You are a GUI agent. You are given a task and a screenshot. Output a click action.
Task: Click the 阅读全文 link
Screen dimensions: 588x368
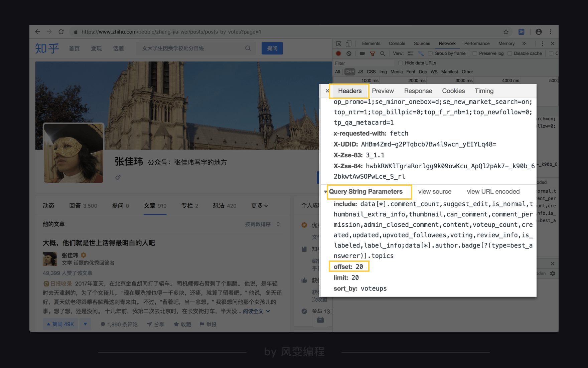(x=253, y=311)
